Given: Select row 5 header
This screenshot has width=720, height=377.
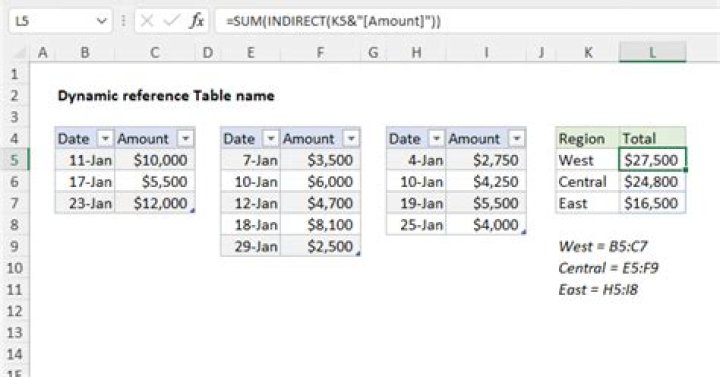Looking at the screenshot, I should 15,160.
